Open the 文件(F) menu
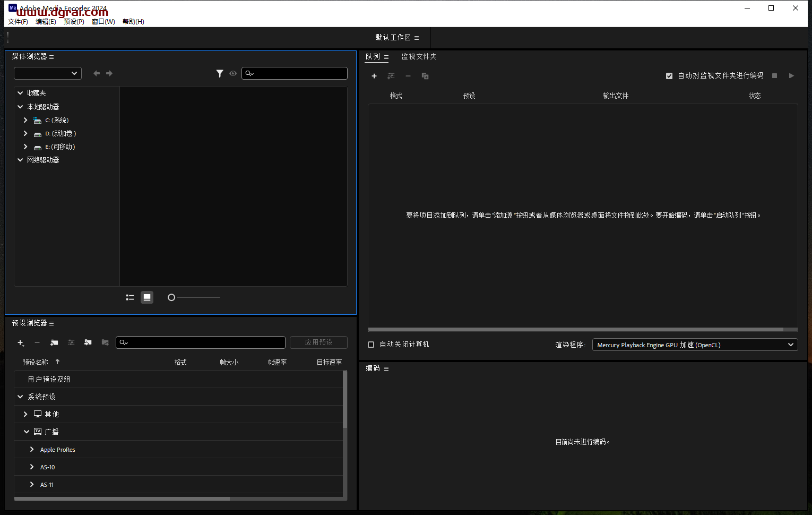 pyautogui.click(x=18, y=22)
